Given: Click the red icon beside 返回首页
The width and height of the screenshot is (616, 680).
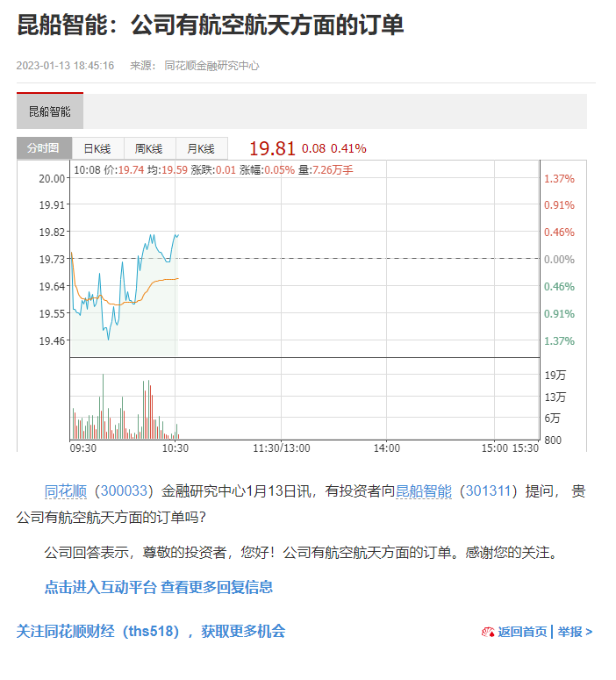Looking at the screenshot, I should tap(489, 632).
